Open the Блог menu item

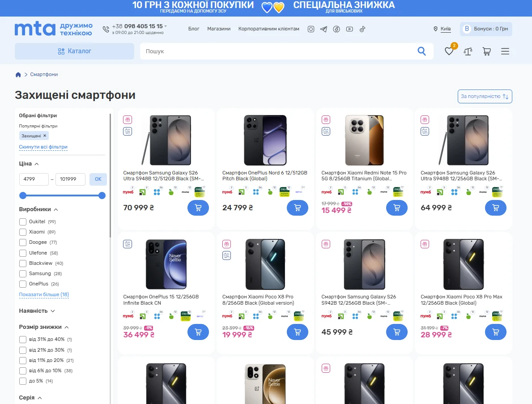point(194,29)
